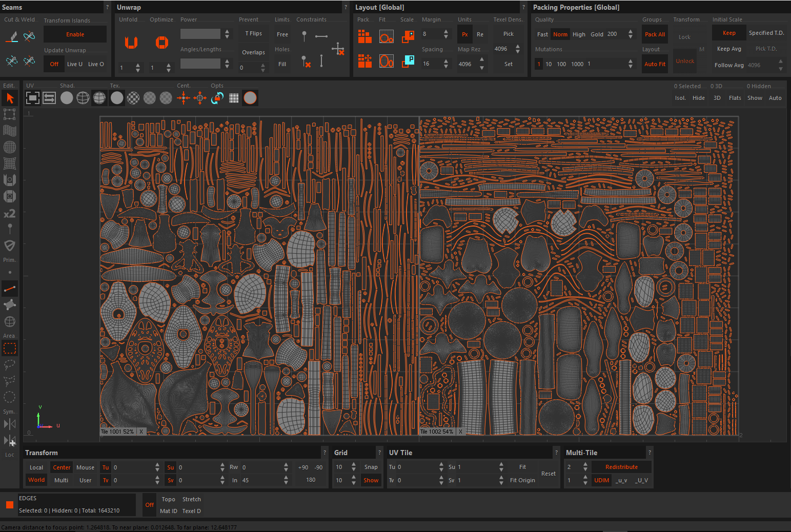The height and width of the screenshot is (532, 791).
Task: Select Norm packing quality
Action: coord(560,34)
